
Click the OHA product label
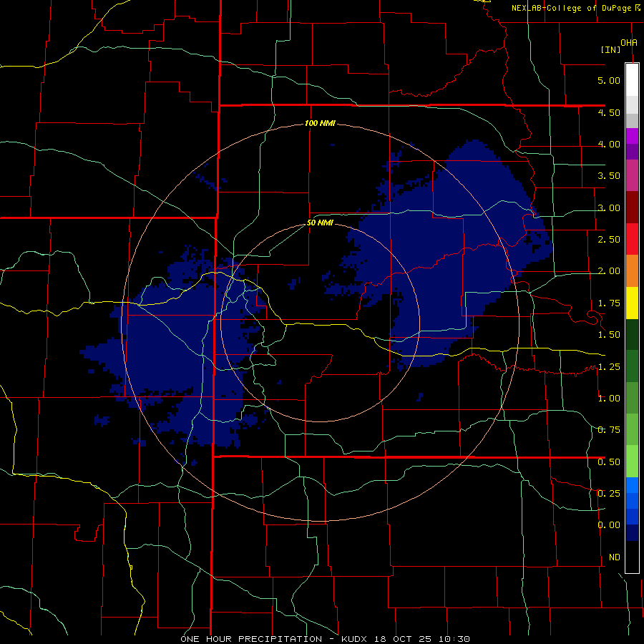[629, 43]
